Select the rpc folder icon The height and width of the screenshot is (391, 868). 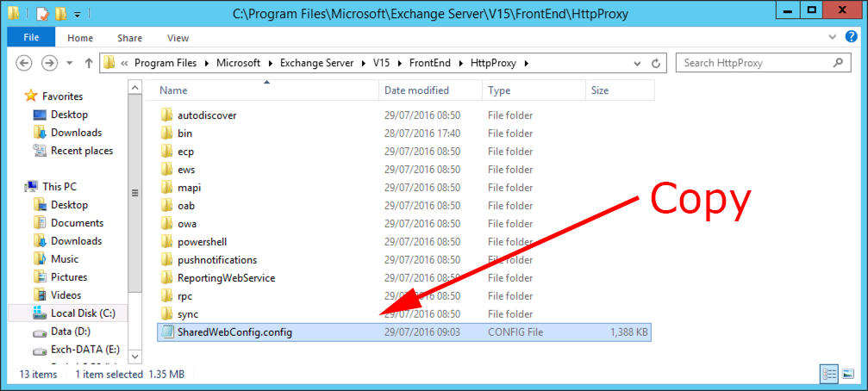click(166, 296)
